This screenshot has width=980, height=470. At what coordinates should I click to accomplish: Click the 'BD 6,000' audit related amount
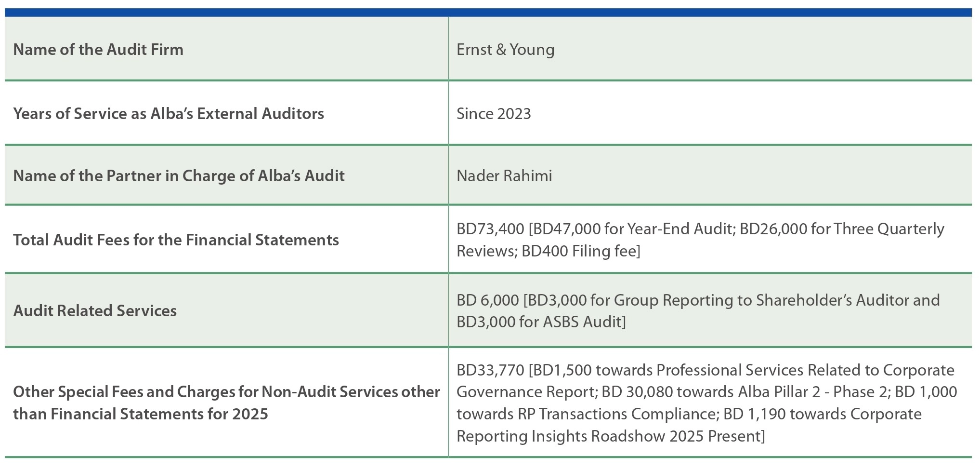488,300
